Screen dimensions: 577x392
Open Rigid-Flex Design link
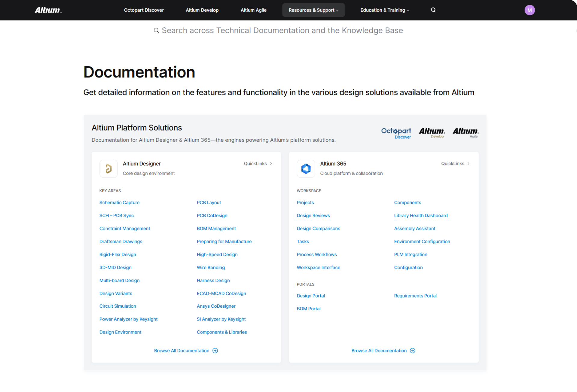(x=118, y=255)
